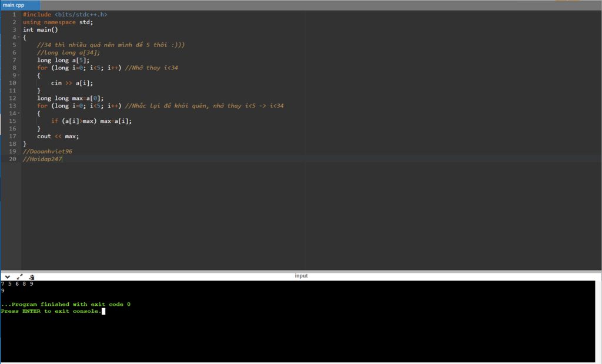Click the "cin >> a[i];" statement

tap(72, 83)
